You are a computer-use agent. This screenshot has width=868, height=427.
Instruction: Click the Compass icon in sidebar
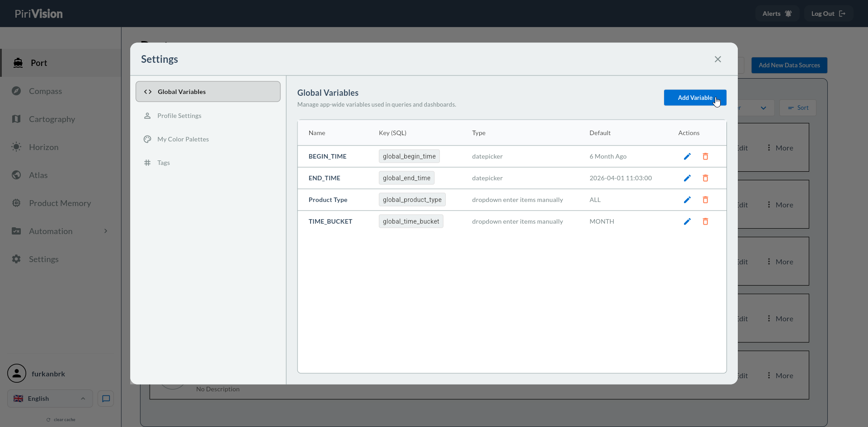coord(16,91)
